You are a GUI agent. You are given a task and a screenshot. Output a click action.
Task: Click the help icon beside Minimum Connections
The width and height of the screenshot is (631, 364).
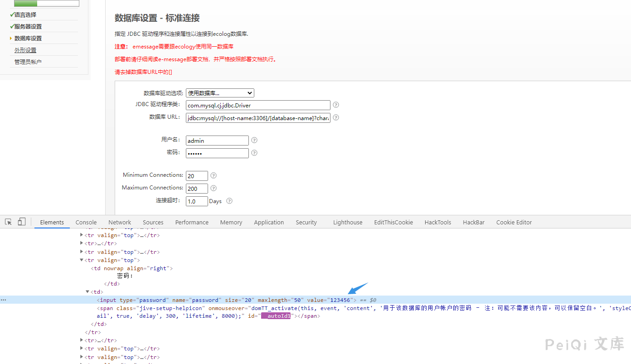(x=213, y=175)
